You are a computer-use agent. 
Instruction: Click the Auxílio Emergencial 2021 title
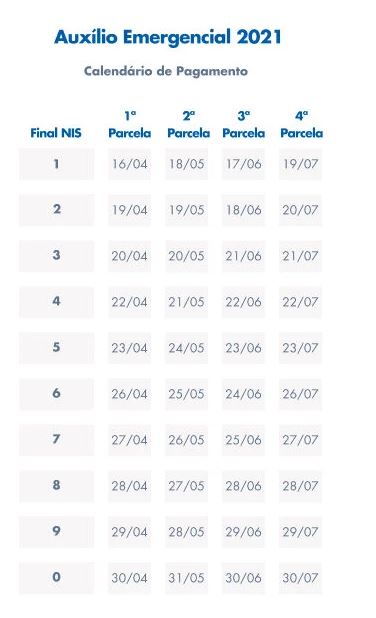pyautogui.click(x=168, y=37)
